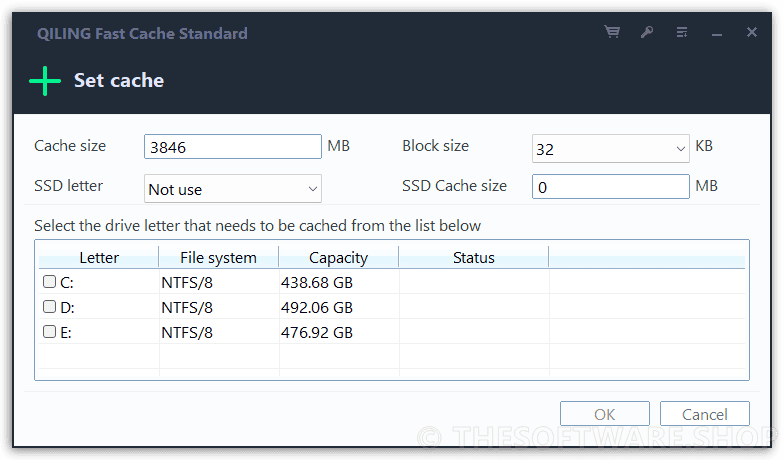
Task: Check the D: drive checkbox
Action: click(x=49, y=306)
